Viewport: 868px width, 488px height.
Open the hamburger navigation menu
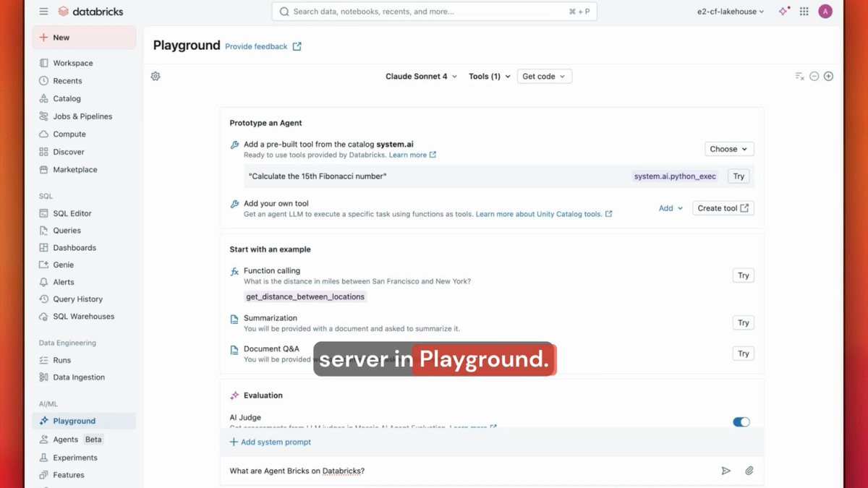click(43, 12)
